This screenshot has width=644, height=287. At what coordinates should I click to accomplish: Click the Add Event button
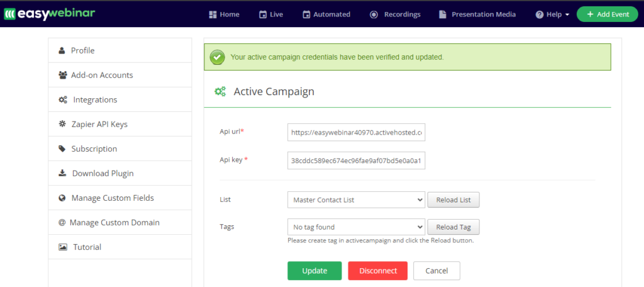(607, 14)
